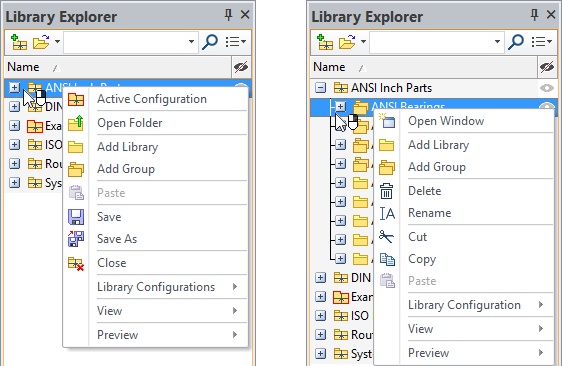Select ANSI Inch Parts in right tree
The image size is (562, 366).
391,88
